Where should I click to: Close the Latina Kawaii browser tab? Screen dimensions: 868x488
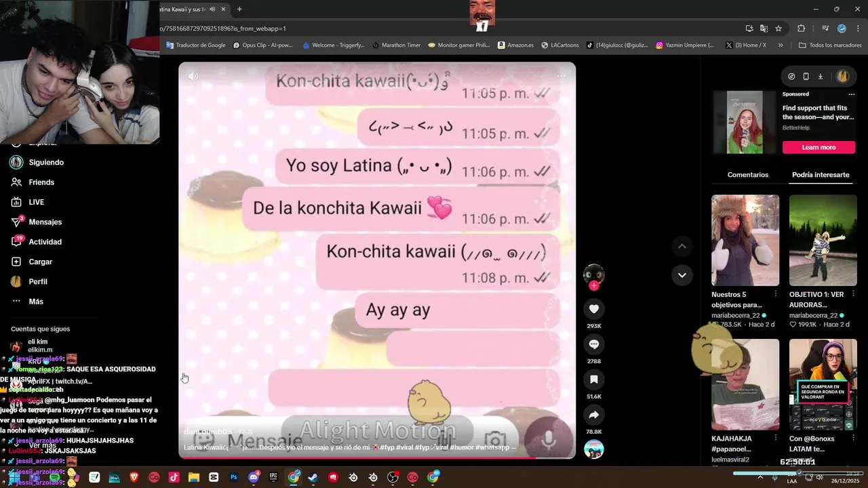[222, 9]
